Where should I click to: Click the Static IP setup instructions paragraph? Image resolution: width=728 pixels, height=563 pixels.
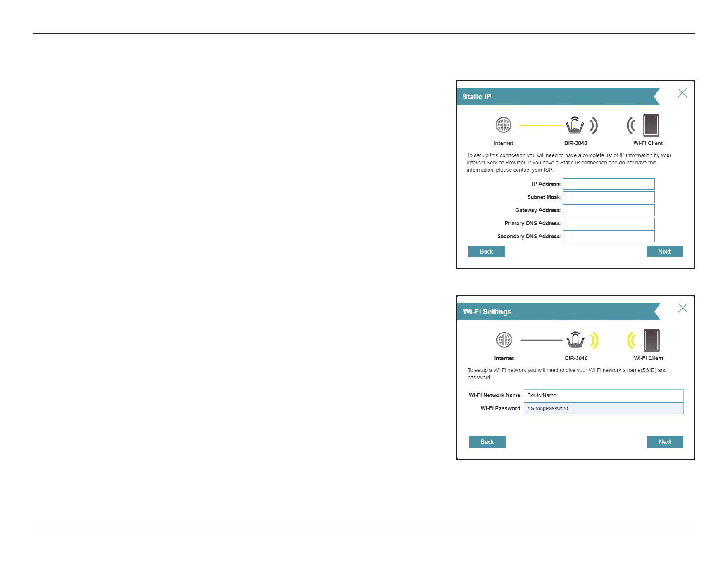569,163
